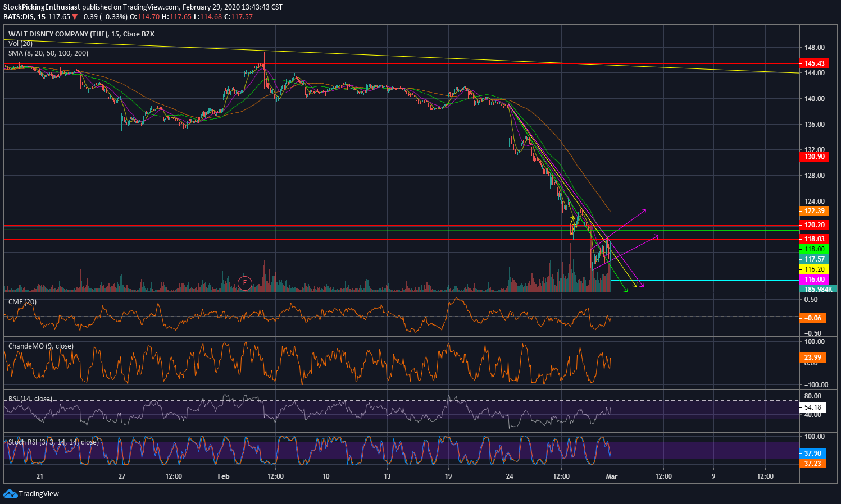Click the red 120.20 price label
841x504 pixels.
(814, 225)
